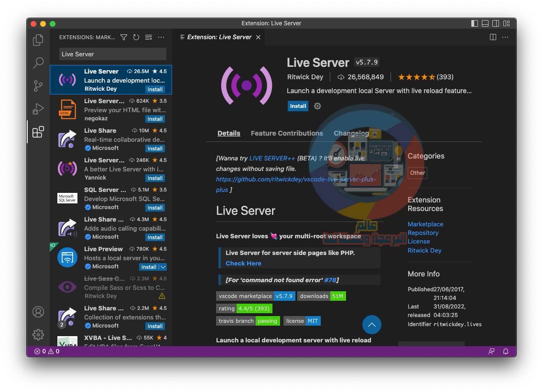The image size is (543, 392).
Task: Click the 26,568,849 install count
Action: (x=361, y=77)
